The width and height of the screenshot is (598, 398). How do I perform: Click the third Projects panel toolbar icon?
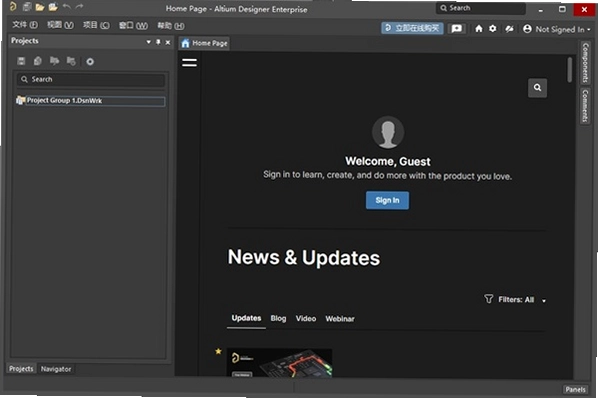pyautogui.click(x=55, y=61)
